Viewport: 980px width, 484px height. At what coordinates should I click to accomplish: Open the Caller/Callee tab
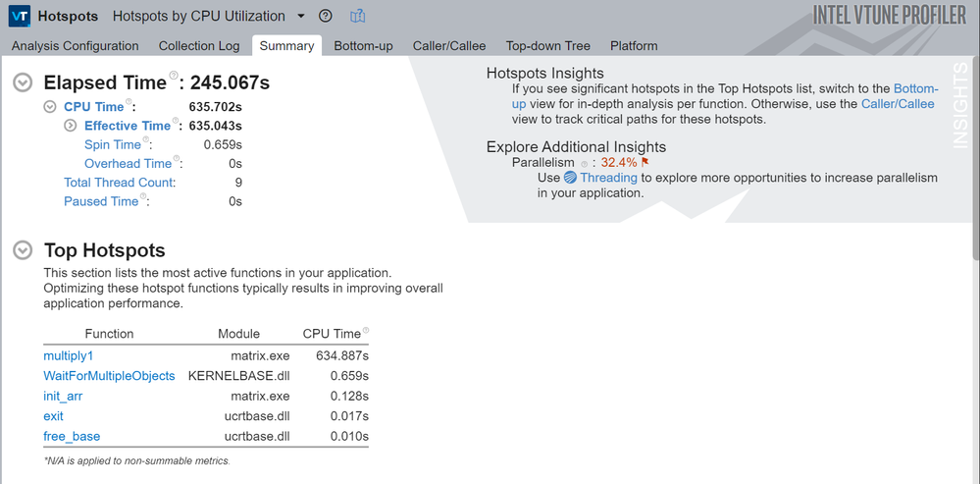pyautogui.click(x=449, y=45)
